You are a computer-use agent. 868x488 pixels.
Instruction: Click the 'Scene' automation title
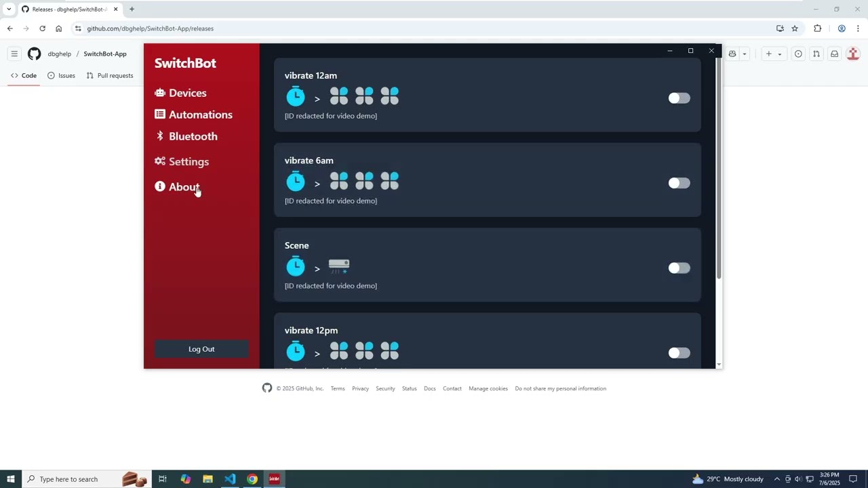click(297, 245)
